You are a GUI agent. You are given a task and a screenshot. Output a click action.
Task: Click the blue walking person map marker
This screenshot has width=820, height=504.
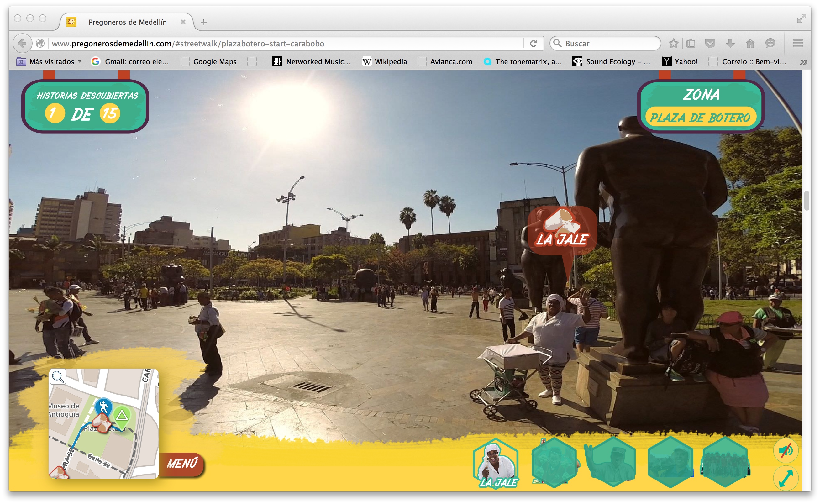pos(104,407)
